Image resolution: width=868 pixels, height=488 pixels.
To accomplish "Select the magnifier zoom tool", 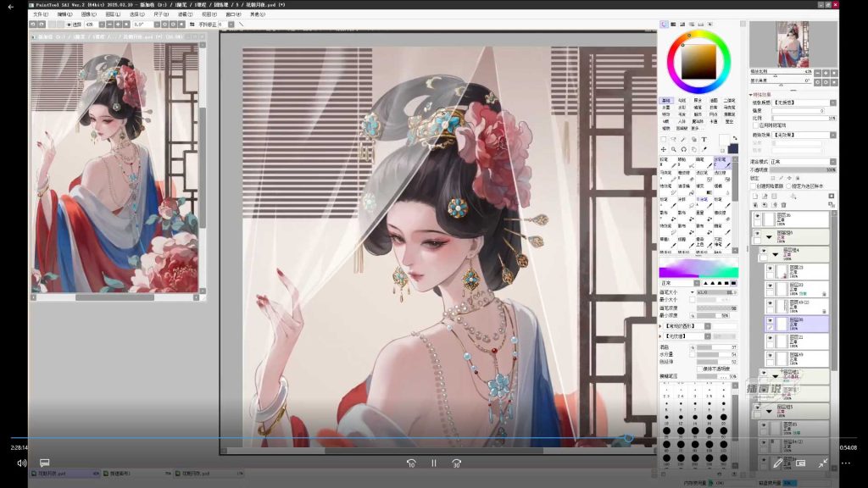I will pyautogui.click(x=674, y=149).
